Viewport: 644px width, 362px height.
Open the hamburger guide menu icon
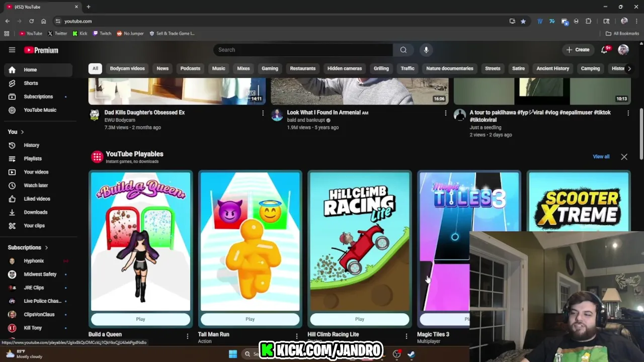click(x=12, y=50)
